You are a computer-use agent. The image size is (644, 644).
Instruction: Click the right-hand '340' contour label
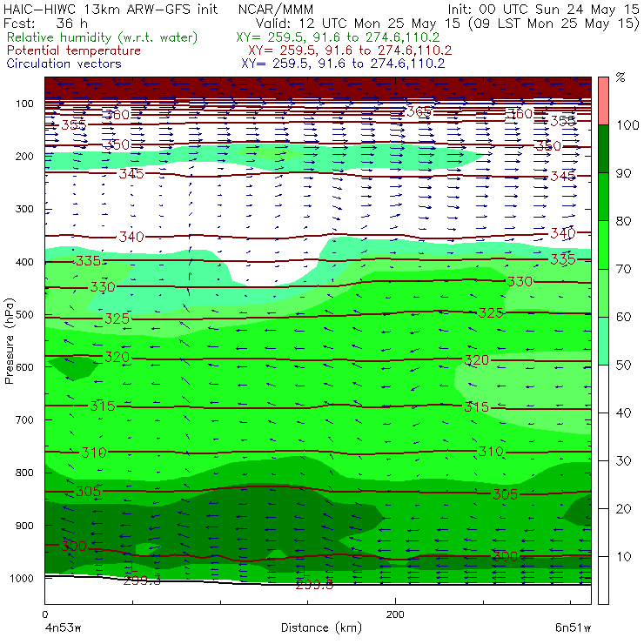563,233
